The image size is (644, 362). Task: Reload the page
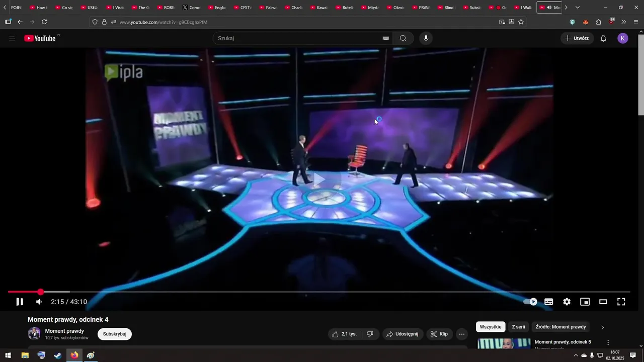[x=44, y=22]
